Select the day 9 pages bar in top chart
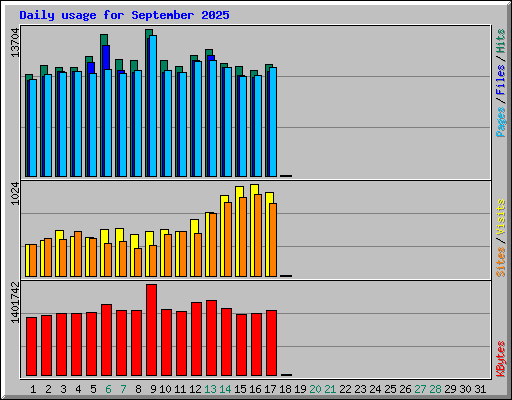Image resolution: width=512 pixels, height=400 pixels. point(153,106)
